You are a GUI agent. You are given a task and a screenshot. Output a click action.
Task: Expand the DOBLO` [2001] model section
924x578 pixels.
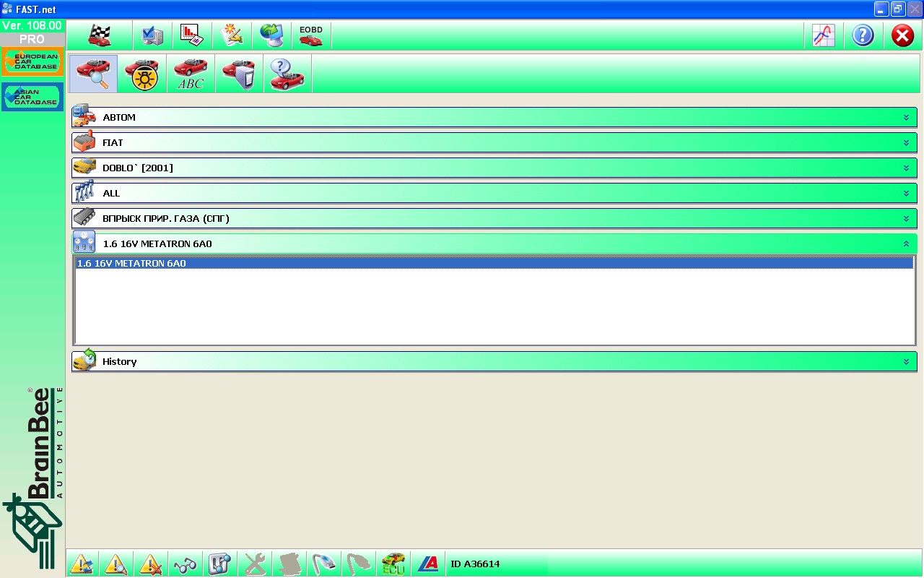coord(494,168)
